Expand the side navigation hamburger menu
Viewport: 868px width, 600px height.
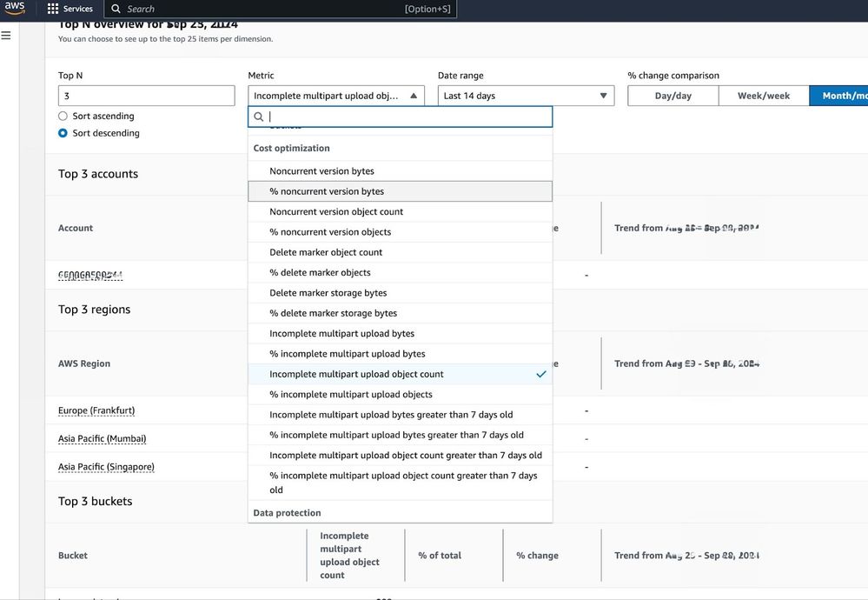pos(6,36)
